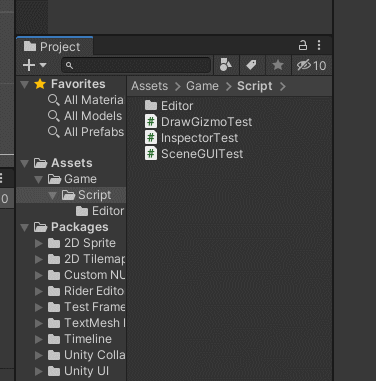The height and width of the screenshot is (381, 376).
Task: Select All Models saved search
Action: pos(85,116)
